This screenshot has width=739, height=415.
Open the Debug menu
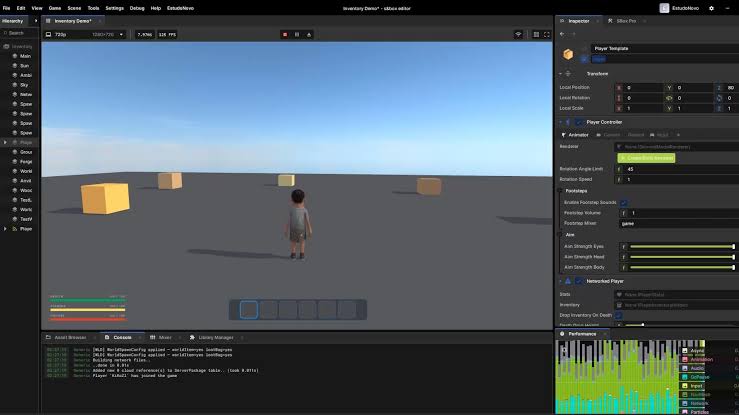coord(137,8)
